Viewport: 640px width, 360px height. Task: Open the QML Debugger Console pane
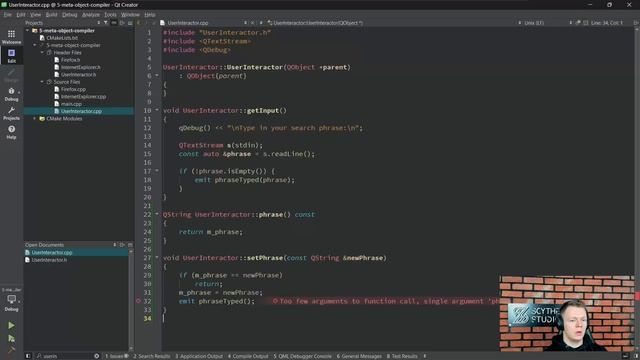[x=302, y=356]
